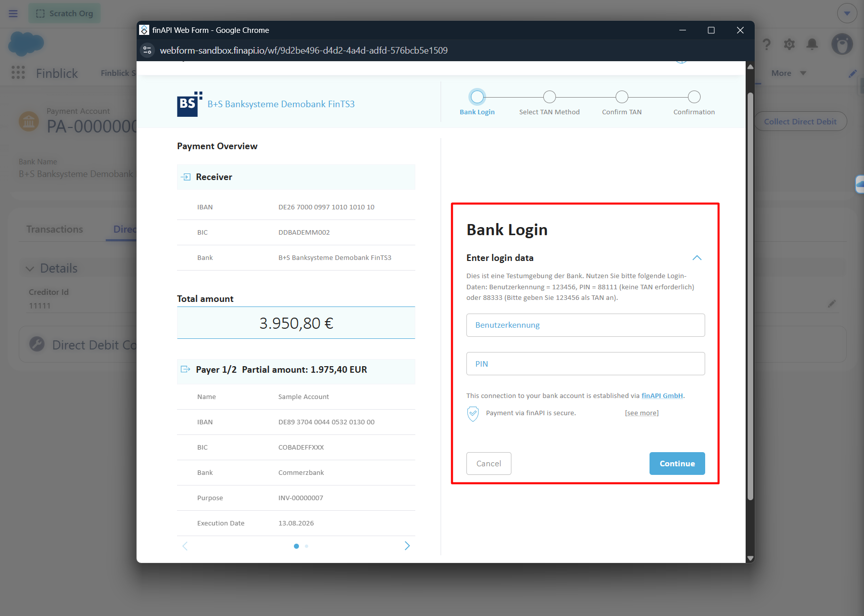This screenshot has width=864, height=616.
Task: Click the finAPI window favicon
Action: 144,30
